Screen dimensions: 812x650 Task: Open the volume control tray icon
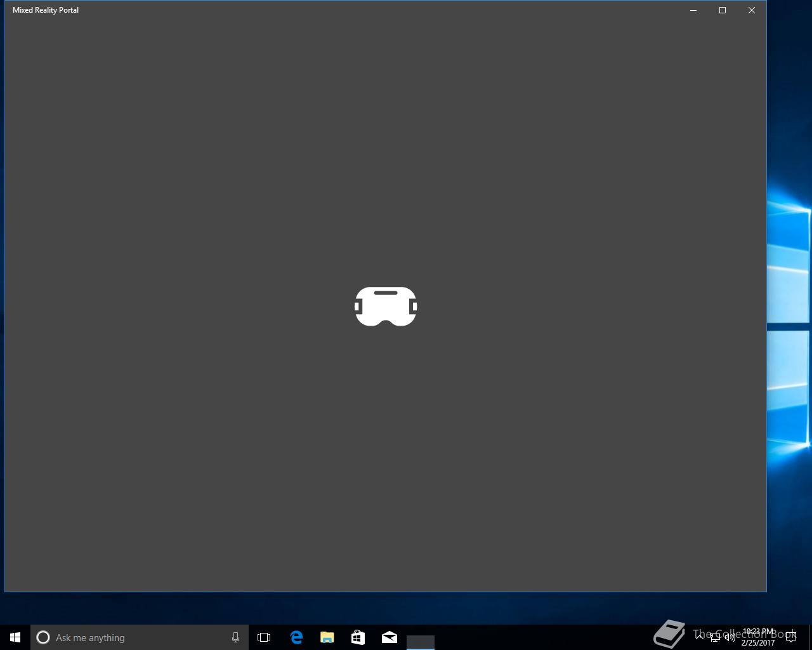click(x=730, y=637)
